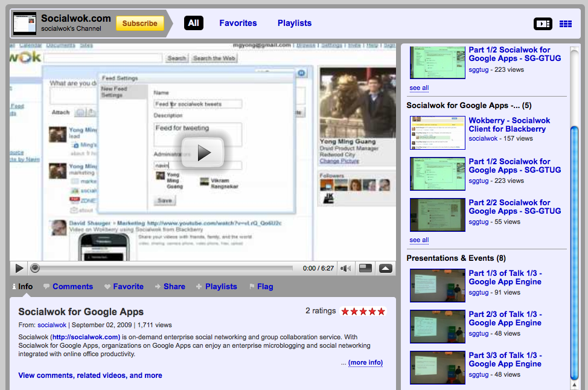Viewport: 588px width, 390px height.
Task: Open Part 2/2 Socialwok video thumbnail
Action: point(437,215)
